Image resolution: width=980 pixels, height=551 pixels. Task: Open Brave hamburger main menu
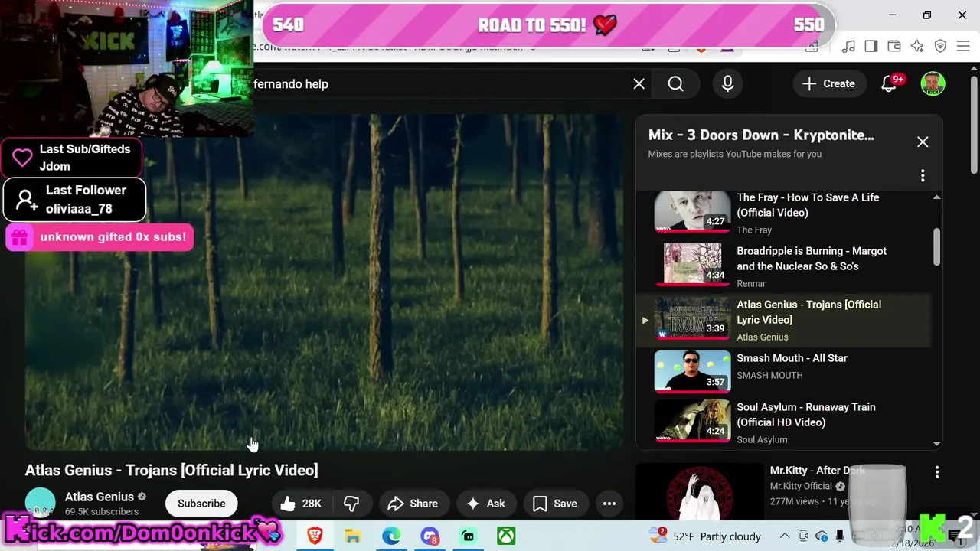[x=963, y=47]
